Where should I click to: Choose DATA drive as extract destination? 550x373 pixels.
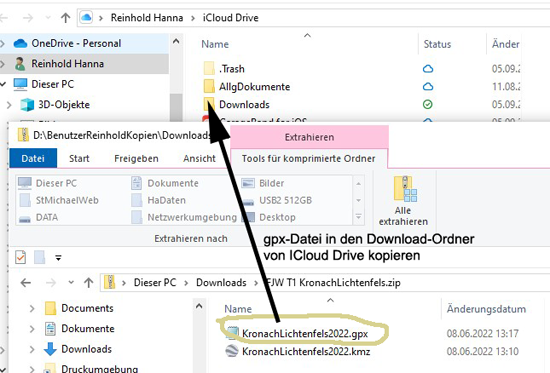pyautogui.click(x=39, y=218)
